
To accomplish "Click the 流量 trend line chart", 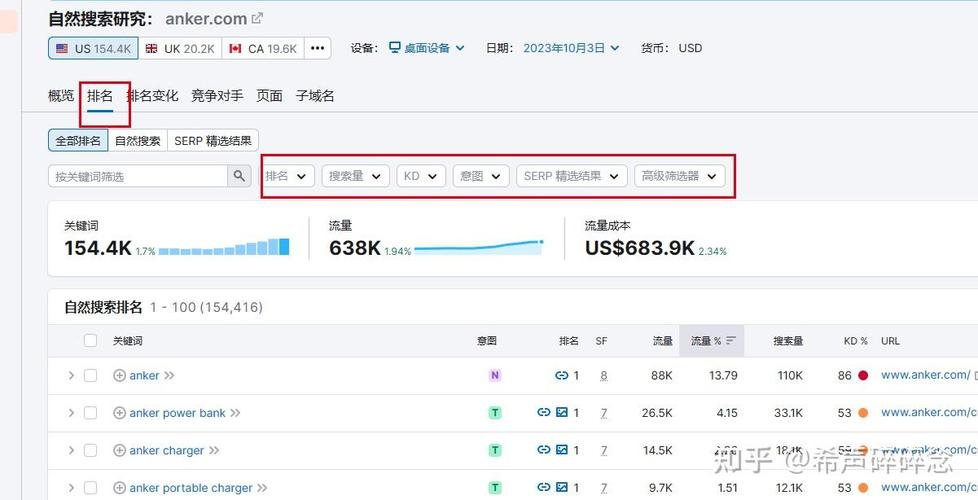I will 478,248.
